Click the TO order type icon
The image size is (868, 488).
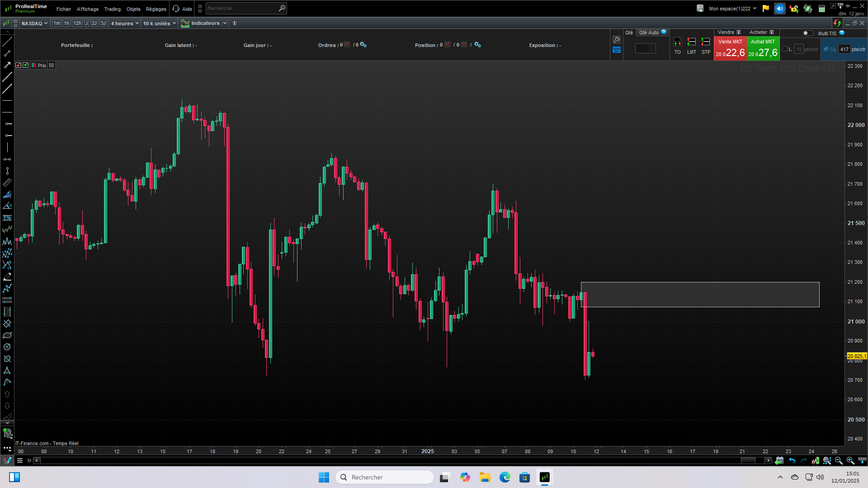(677, 42)
